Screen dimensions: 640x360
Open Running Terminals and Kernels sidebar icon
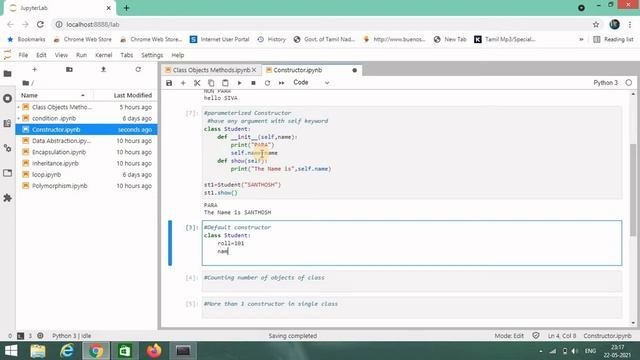(7, 98)
